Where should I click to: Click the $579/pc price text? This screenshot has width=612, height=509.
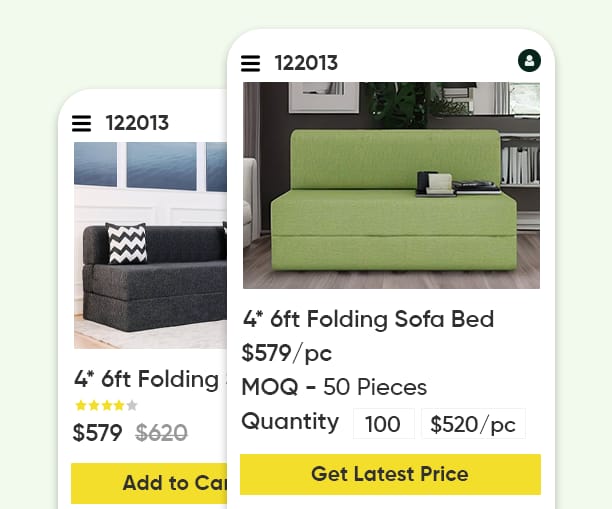[x=286, y=353]
